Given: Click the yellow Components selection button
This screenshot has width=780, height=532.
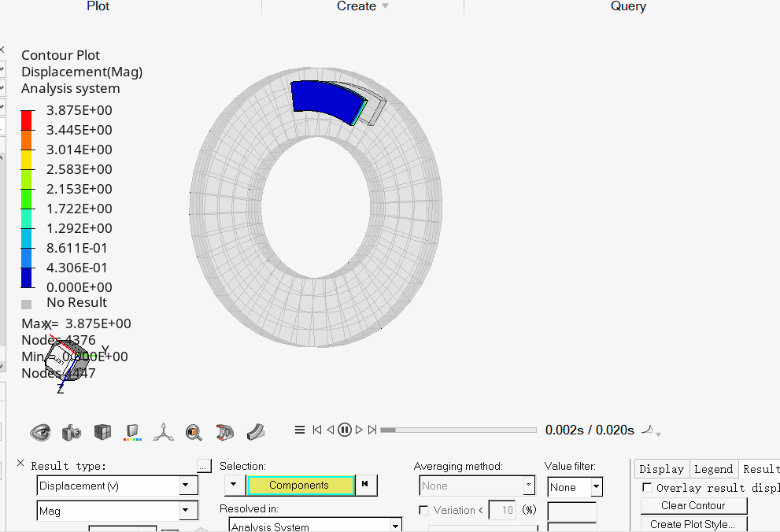Looking at the screenshot, I should pos(299,486).
